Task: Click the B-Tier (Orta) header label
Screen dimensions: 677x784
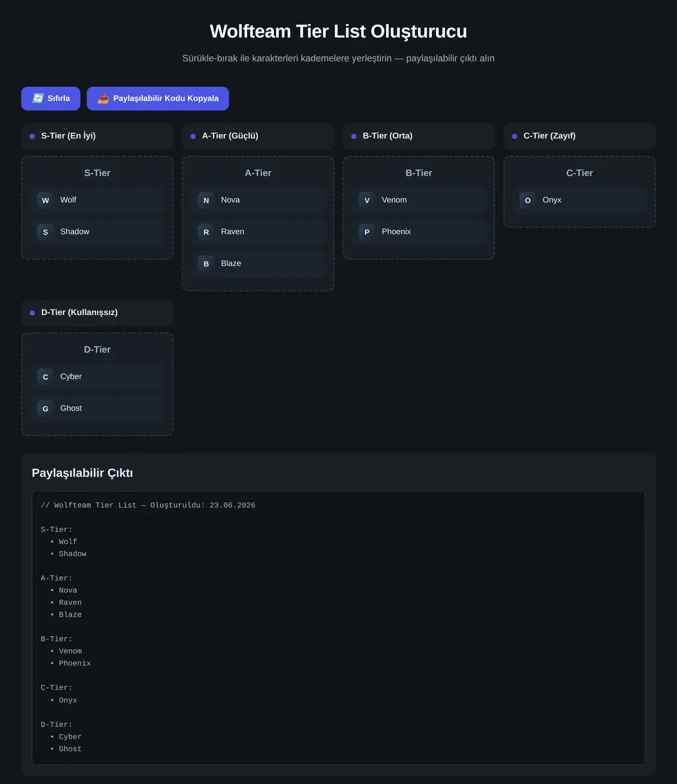Action: click(x=388, y=136)
